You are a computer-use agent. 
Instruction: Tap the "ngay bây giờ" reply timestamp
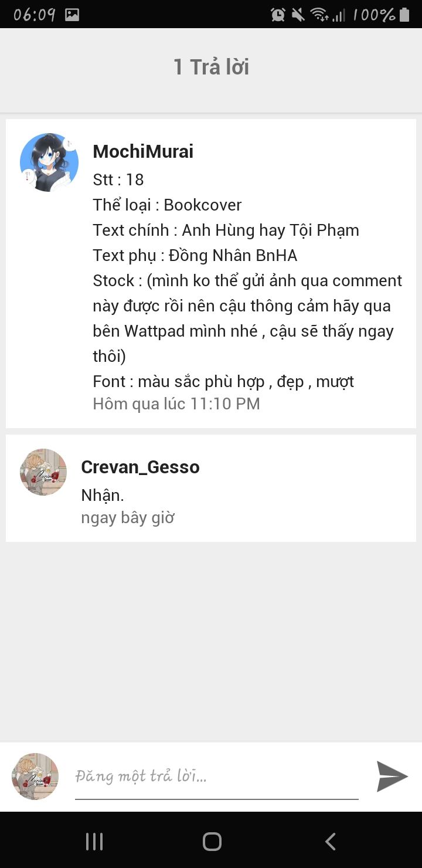128,518
